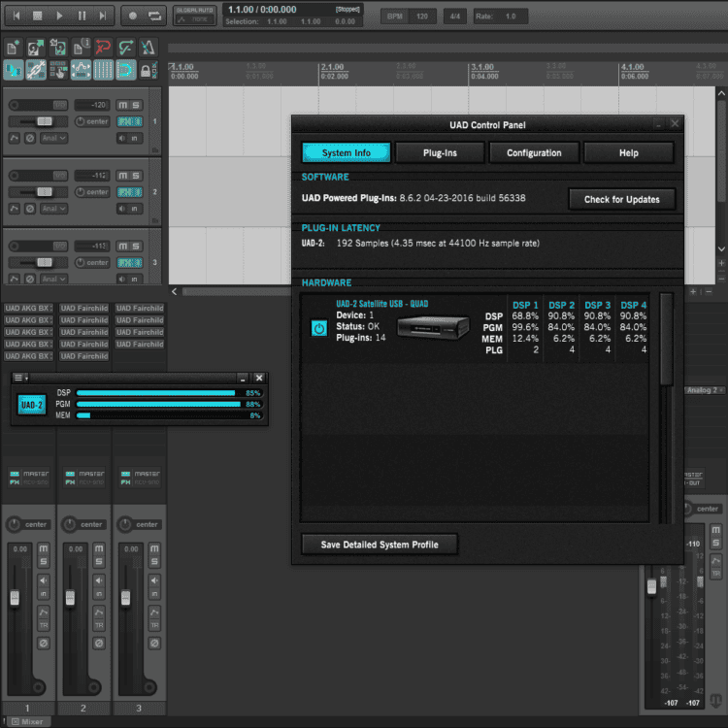Screen dimensions: 728x728
Task: Start playback with the play button
Action: point(59,16)
